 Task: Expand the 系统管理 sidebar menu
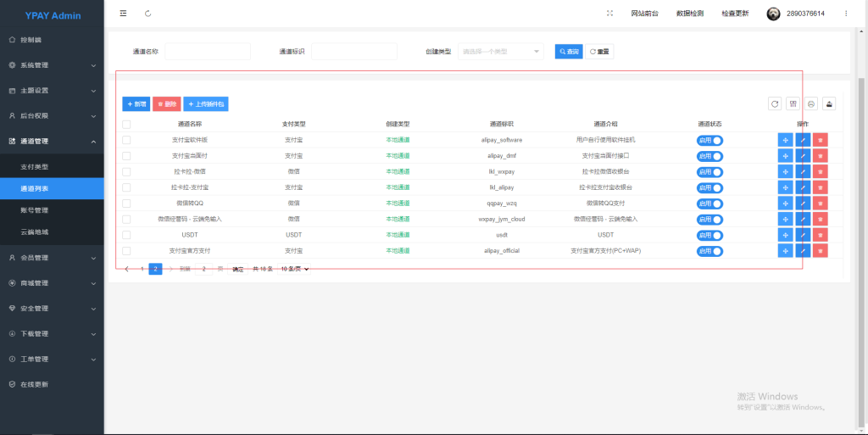(52, 65)
